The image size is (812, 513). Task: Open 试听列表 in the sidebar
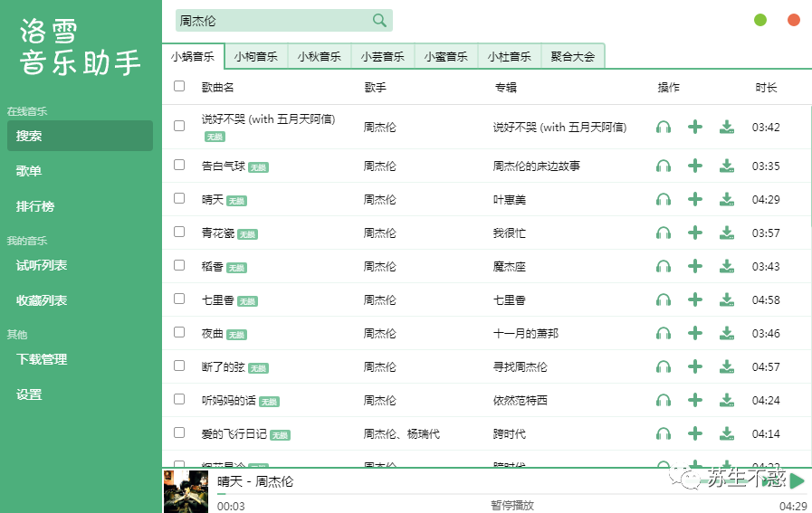click(x=80, y=265)
